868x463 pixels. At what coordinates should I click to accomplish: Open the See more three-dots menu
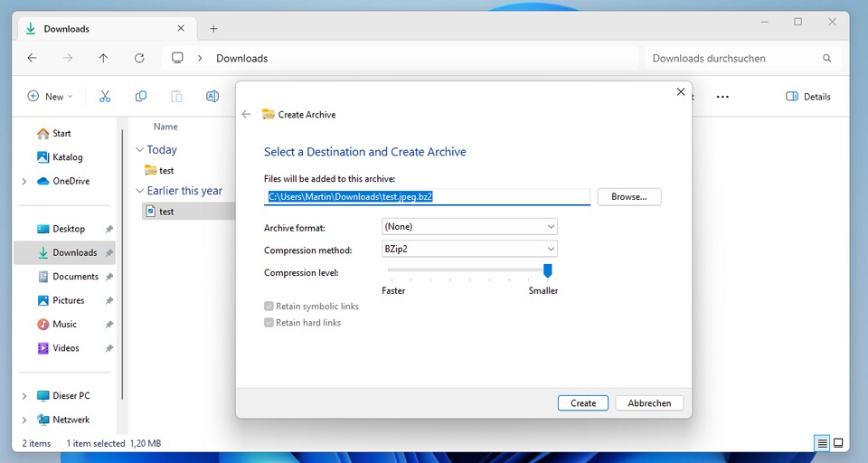point(722,97)
